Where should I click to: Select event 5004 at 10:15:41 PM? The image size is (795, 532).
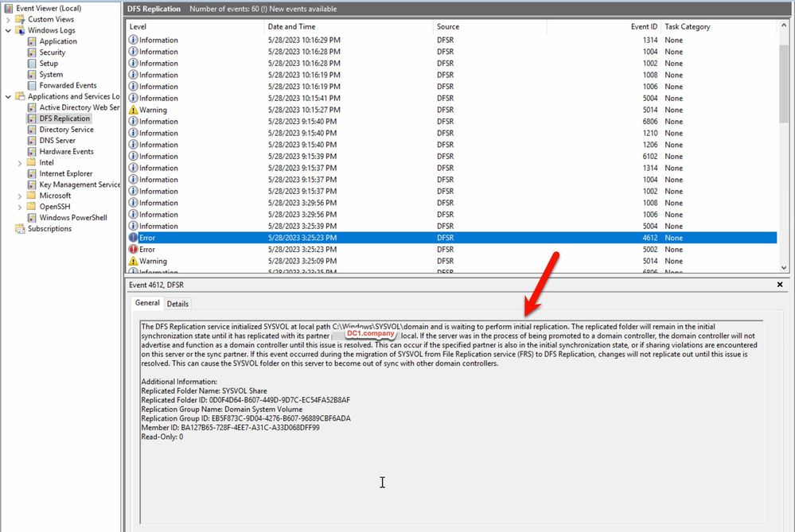(452, 99)
